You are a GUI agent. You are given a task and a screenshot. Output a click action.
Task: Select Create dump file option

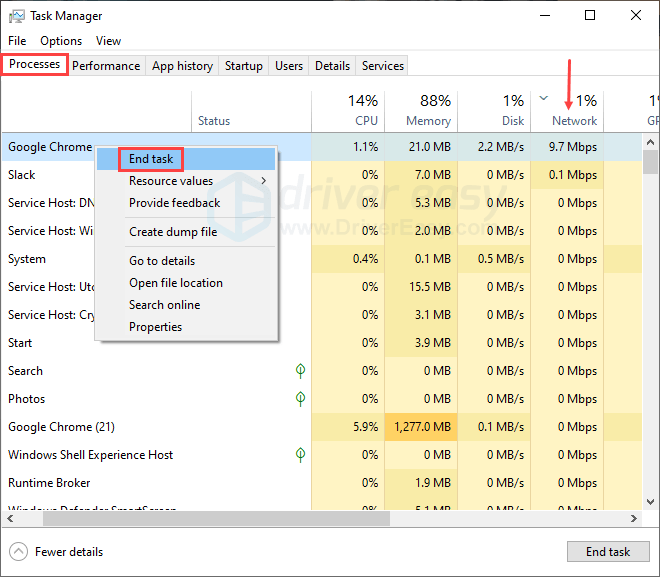(186, 232)
